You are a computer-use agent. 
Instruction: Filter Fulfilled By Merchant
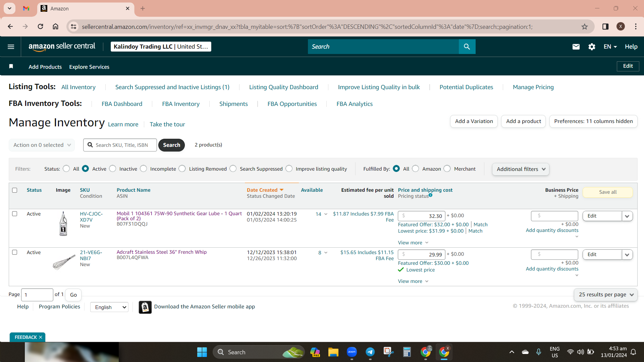tap(447, 169)
